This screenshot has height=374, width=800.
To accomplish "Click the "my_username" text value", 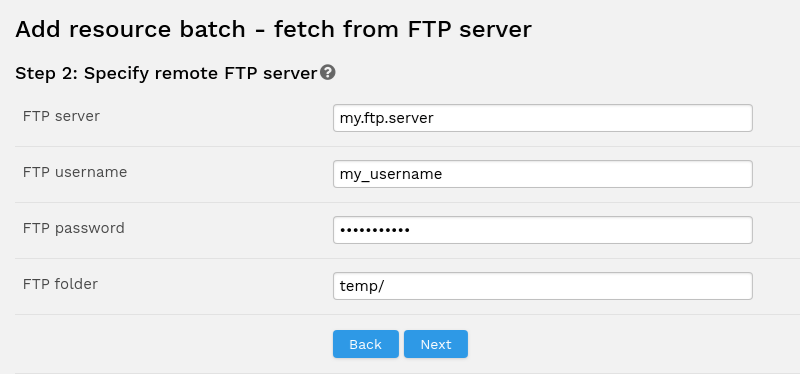I will point(391,174).
